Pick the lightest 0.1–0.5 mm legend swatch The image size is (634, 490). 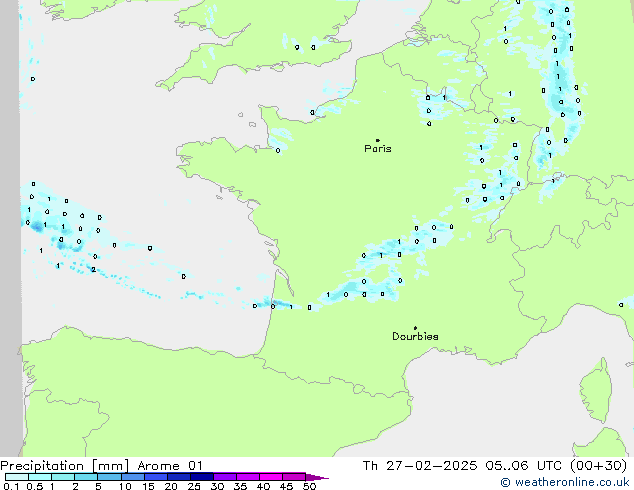[x=17, y=477]
